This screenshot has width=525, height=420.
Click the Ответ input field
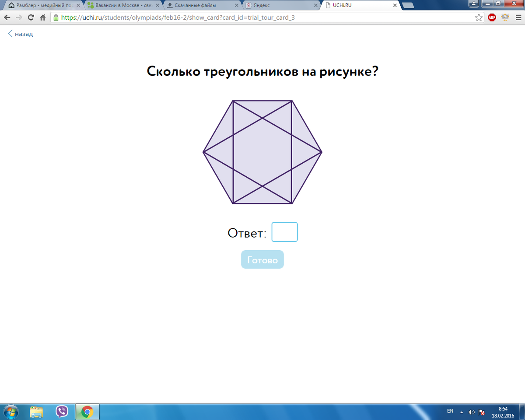point(284,232)
